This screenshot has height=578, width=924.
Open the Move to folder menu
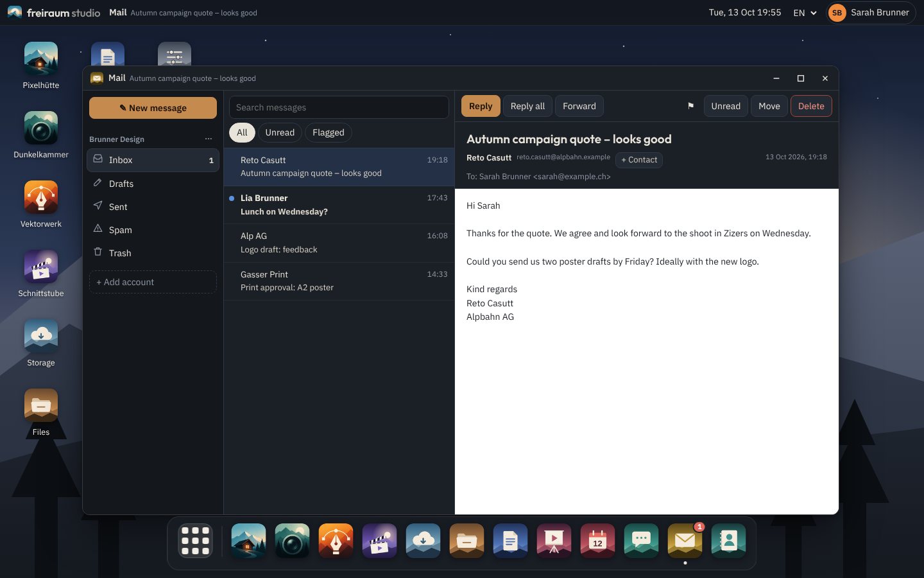[769, 106]
